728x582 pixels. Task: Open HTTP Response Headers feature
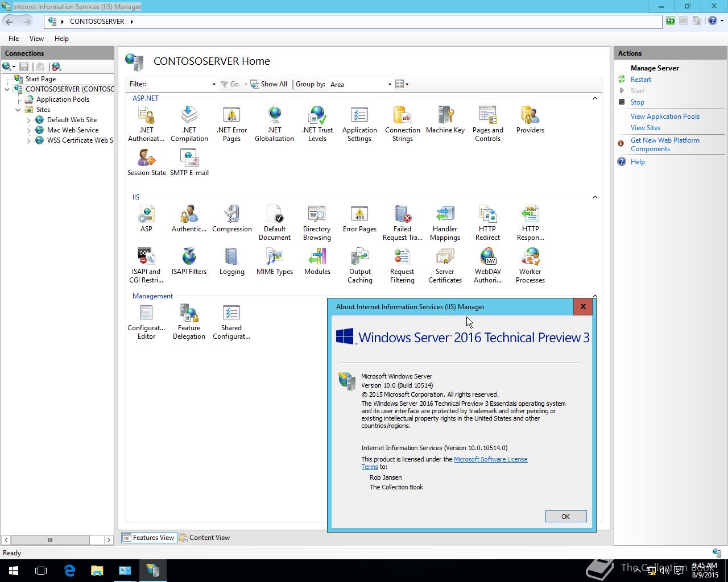[x=530, y=223]
